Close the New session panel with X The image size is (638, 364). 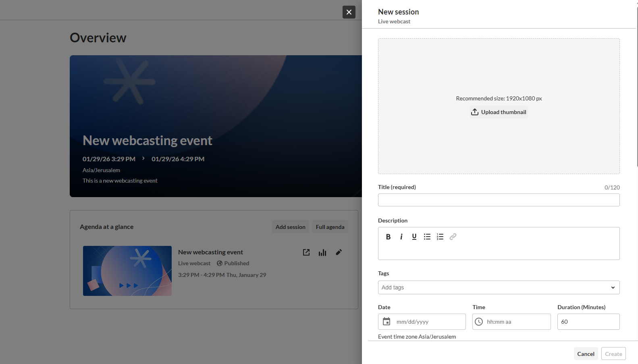349,12
